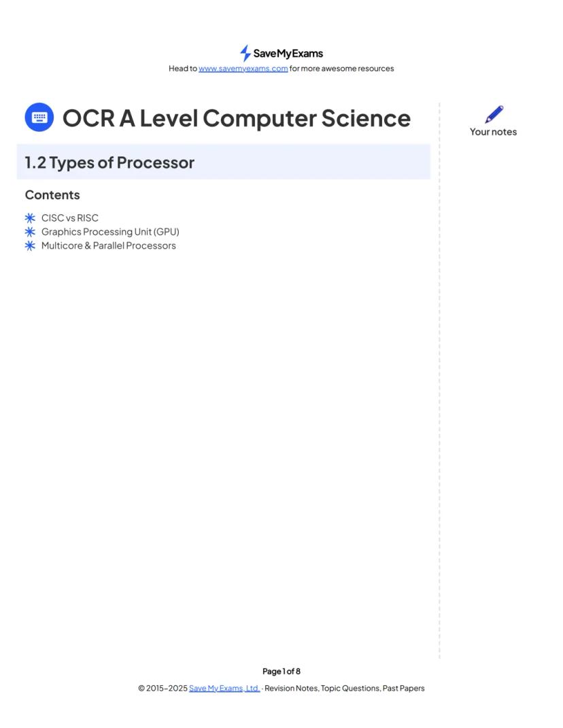Click the Page 1 of 8 indicator
This screenshot has width=563, height=728.
click(281, 672)
